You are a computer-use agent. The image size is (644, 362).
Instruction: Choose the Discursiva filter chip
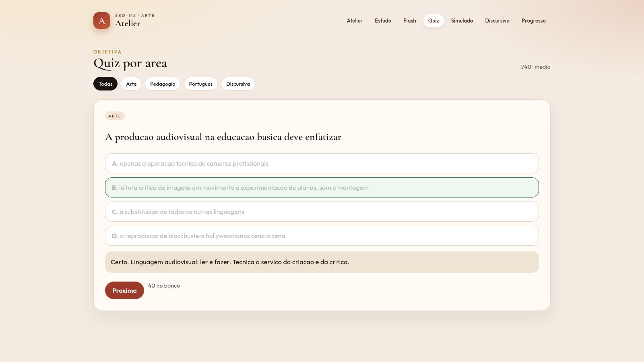tap(238, 84)
